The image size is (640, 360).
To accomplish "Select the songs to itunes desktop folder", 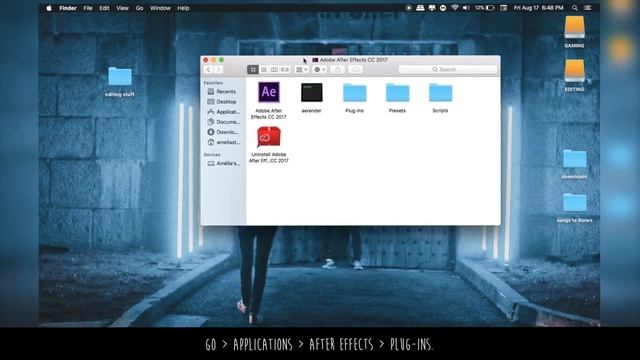I will pyautogui.click(x=575, y=202).
